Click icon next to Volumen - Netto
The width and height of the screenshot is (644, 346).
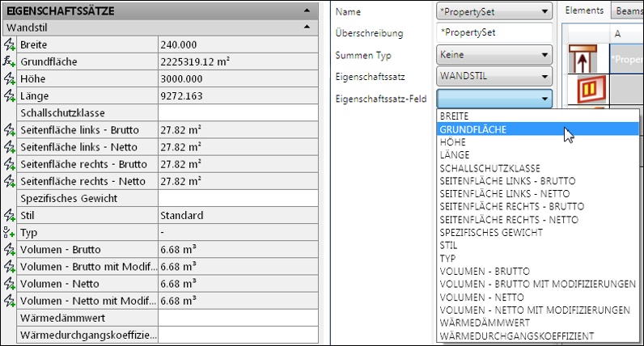coord(9,284)
